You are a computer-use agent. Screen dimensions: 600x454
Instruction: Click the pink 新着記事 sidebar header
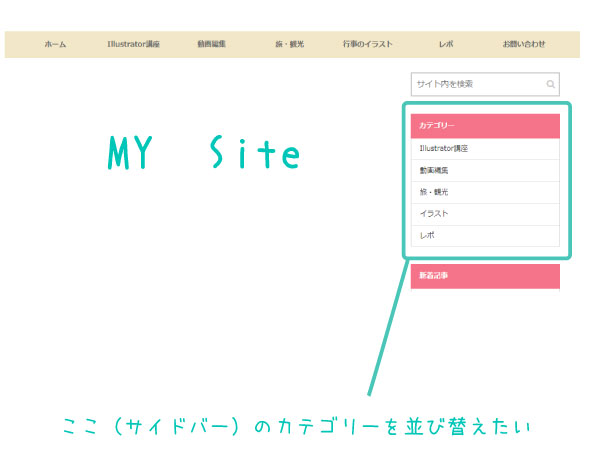point(485,276)
